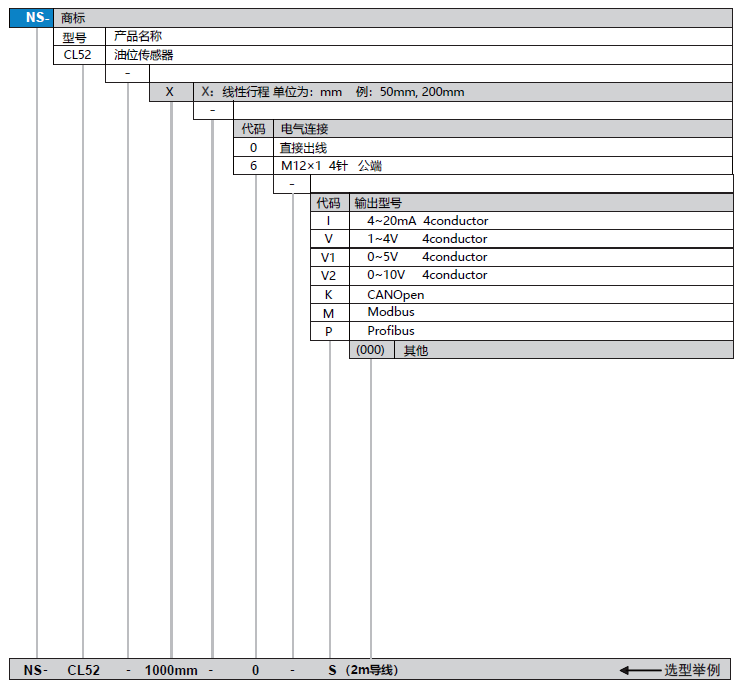The width and height of the screenshot is (742, 690).
Task: Click 1000mm in the example row
Action: pyautogui.click(x=171, y=670)
